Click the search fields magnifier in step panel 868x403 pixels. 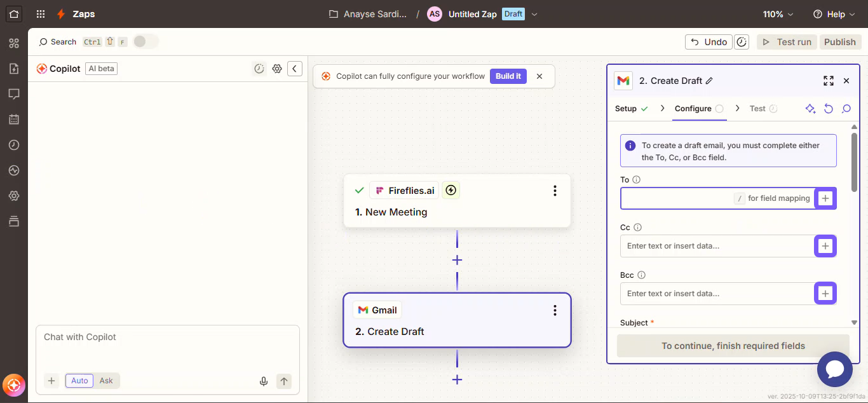[846, 109]
